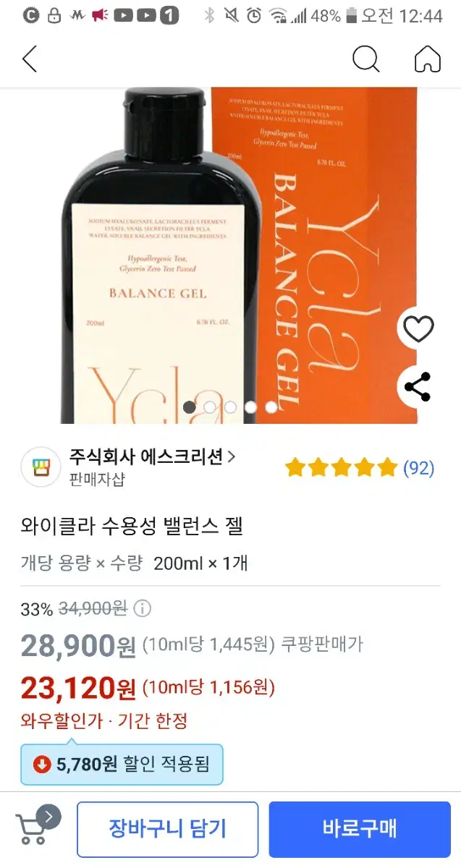This screenshot has width=461, height=868.
Task: Jump to fifth product image dot
Action: click(x=271, y=407)
